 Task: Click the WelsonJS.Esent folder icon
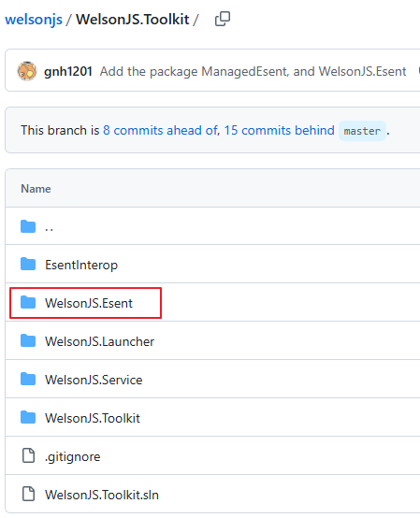28,303
